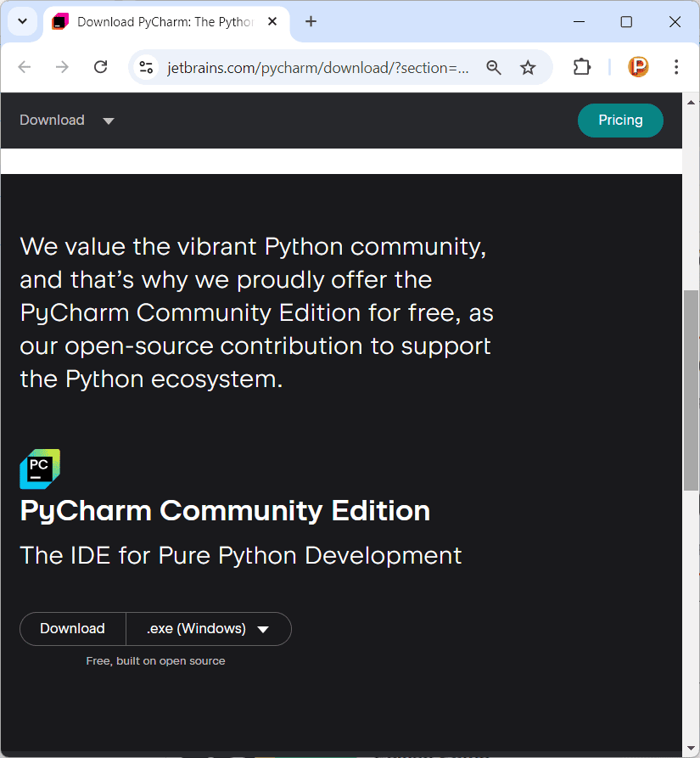Select the Download PyCharm tab
This screenshot has height=758, width=700.
[165, 22]
